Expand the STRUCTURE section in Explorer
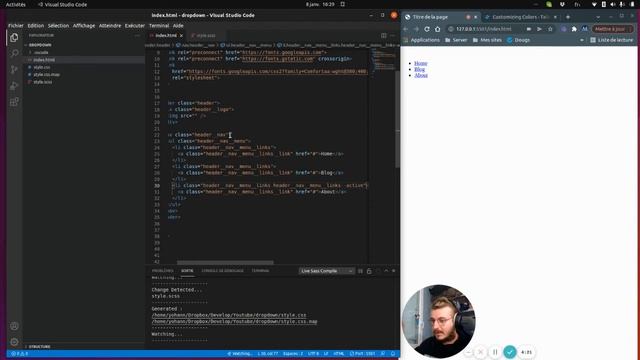The image size is (640, 360). [40, 347]
